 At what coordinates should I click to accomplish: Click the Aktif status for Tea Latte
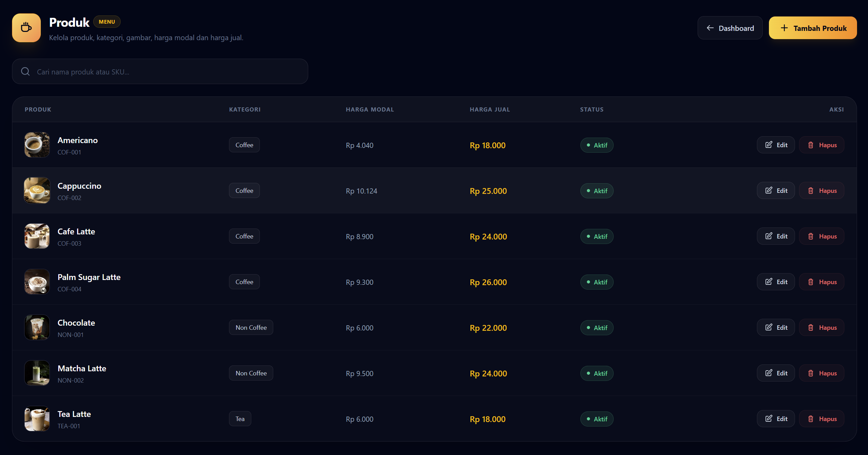(x=597, y=419)
